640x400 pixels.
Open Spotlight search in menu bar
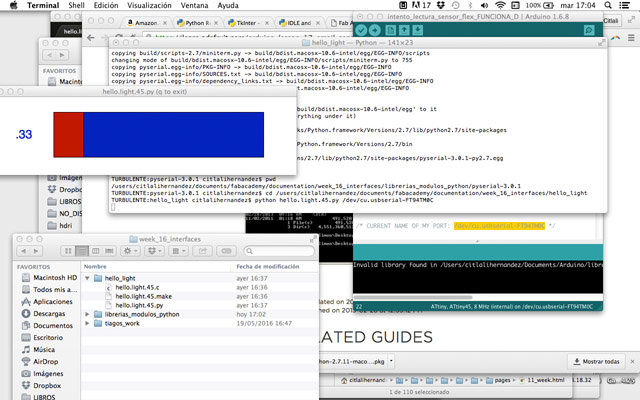pos(608,5)
